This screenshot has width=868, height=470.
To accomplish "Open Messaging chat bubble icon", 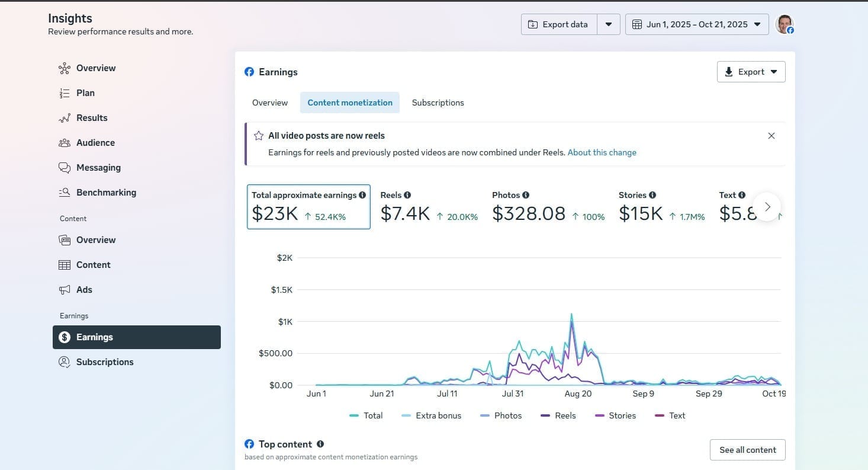I will [65, 168].
